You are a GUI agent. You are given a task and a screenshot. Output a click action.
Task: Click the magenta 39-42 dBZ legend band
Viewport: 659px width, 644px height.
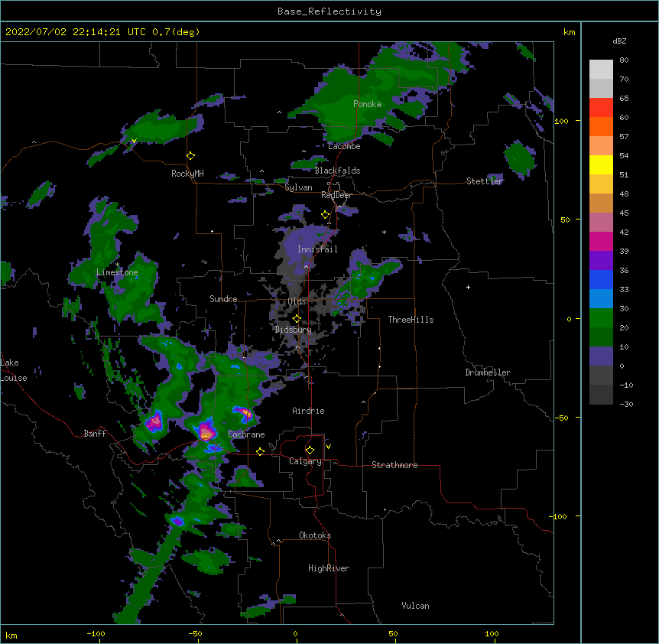(x=601, y=241)
